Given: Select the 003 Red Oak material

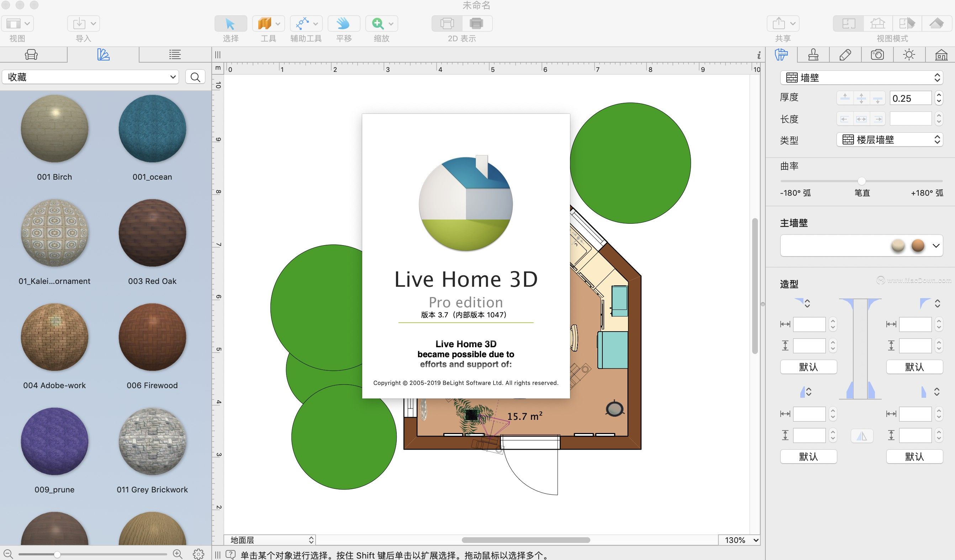Looking at the screenshot, I should [152, 233].
